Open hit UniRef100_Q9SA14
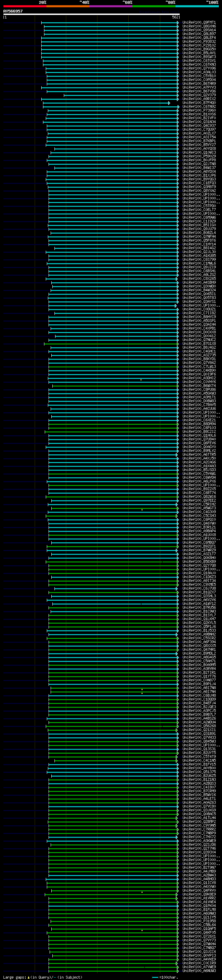Image resolution: width=222 pixels, height=980 pixels. [x=199, y=30]
